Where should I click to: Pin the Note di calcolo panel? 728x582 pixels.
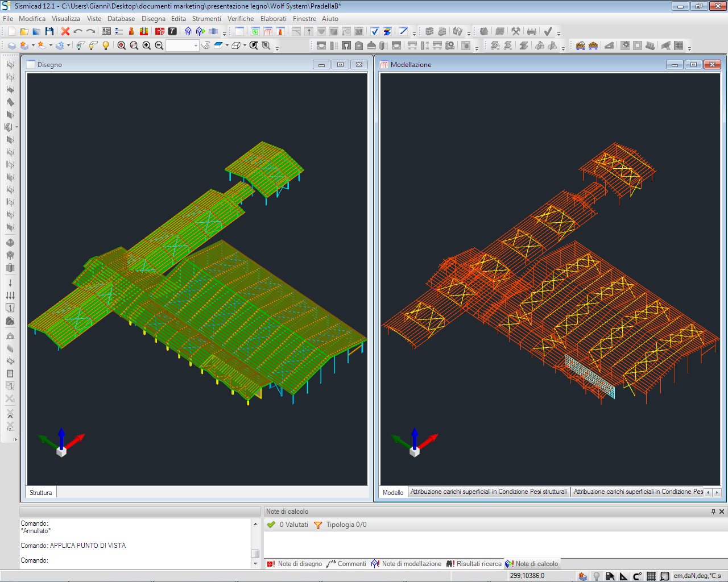(x=713, y=512)
